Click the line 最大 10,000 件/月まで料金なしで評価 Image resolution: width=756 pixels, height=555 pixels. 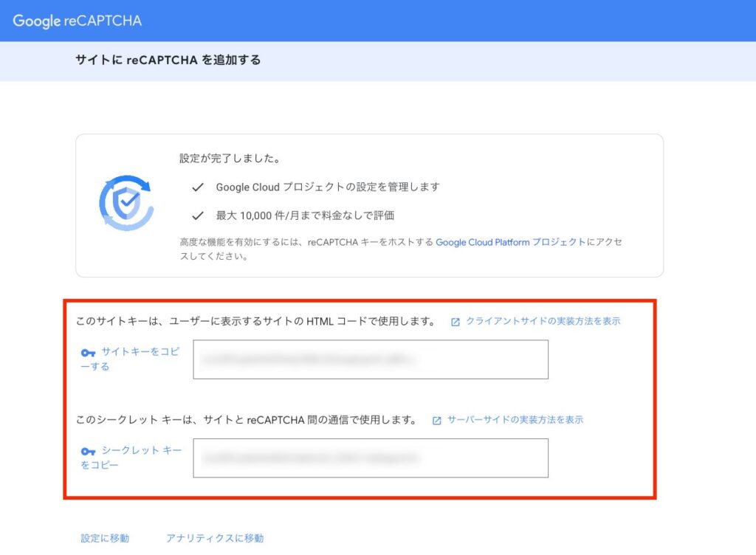click(305, 216)
